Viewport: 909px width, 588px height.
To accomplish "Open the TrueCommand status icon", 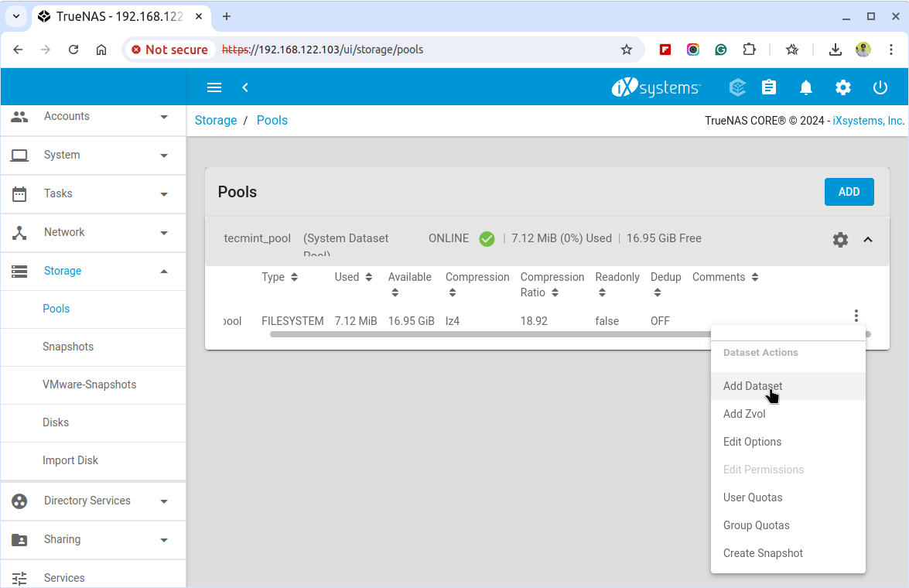I will point(737,87).
